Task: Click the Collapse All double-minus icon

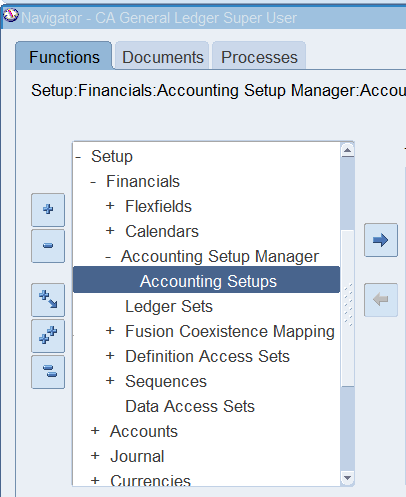Action: 48,372
